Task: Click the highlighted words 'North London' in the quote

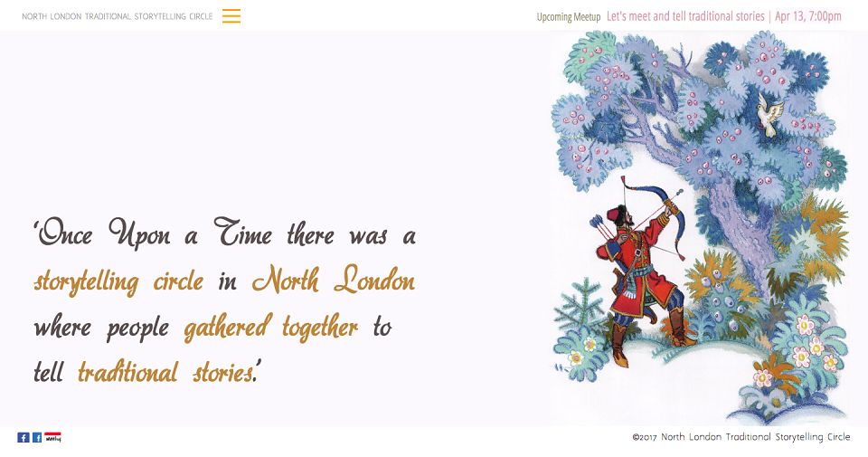Action: point(334,279)
